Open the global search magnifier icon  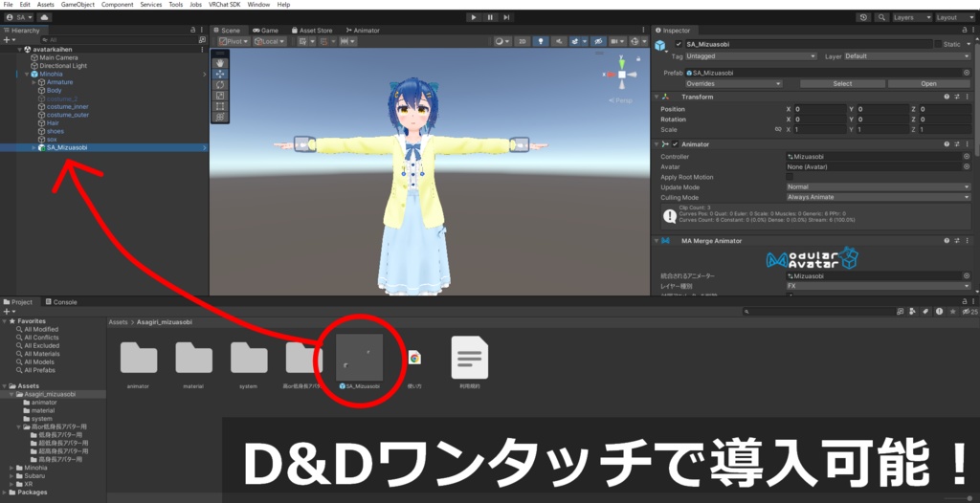click(x=881, y=17)
